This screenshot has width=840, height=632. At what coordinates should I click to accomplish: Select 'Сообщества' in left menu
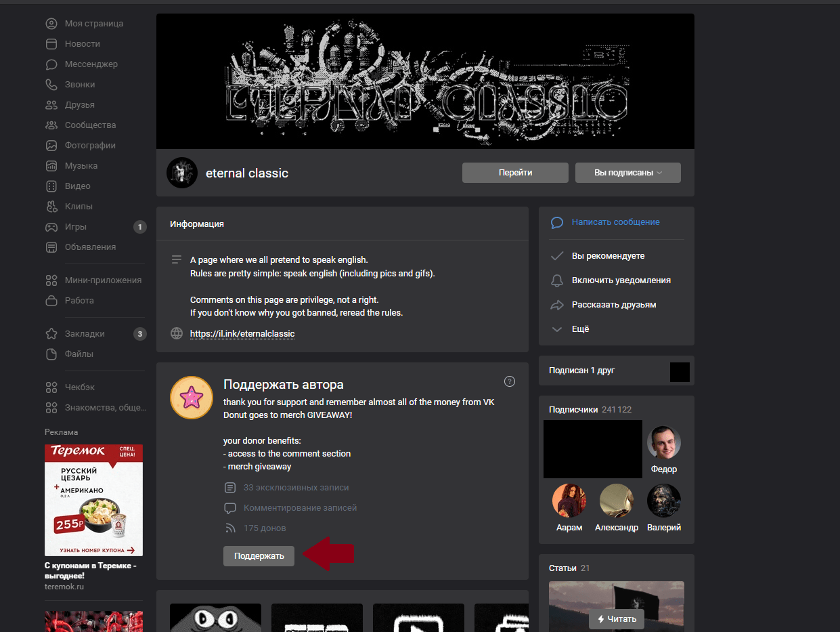tap(90, 125)
